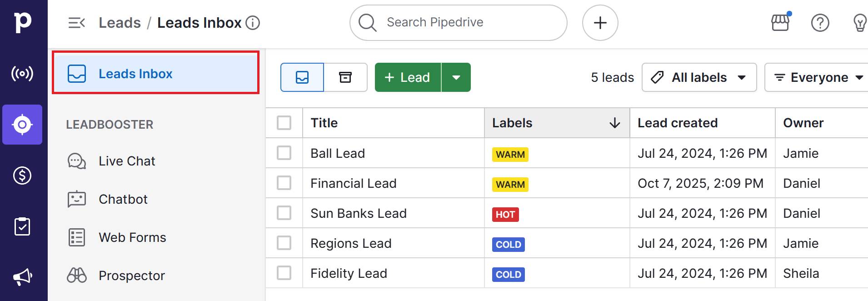The image size is (868, 301).
Task: Check the Fidelity Lead row checkbox
Action: [x=284, y=273]
